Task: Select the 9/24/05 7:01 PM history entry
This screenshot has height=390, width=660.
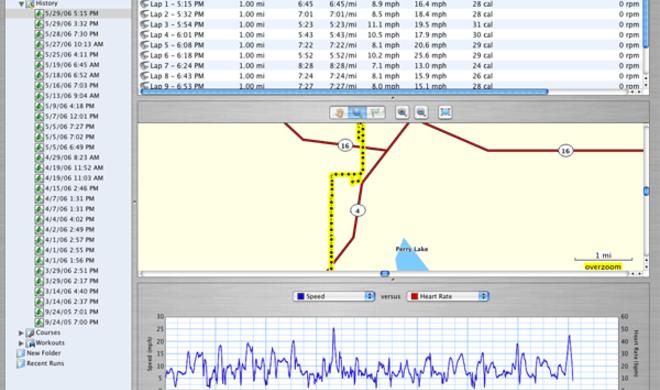Action: coord(72,312)
